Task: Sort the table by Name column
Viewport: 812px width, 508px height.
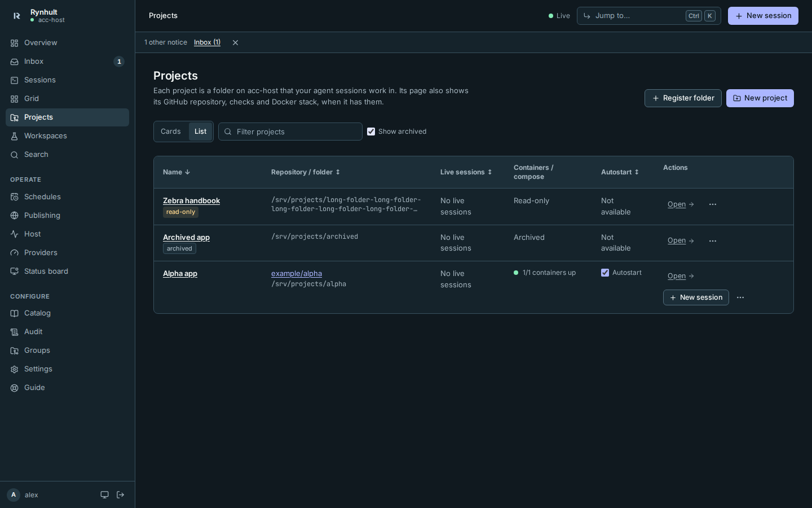Action: coord(176,172)
